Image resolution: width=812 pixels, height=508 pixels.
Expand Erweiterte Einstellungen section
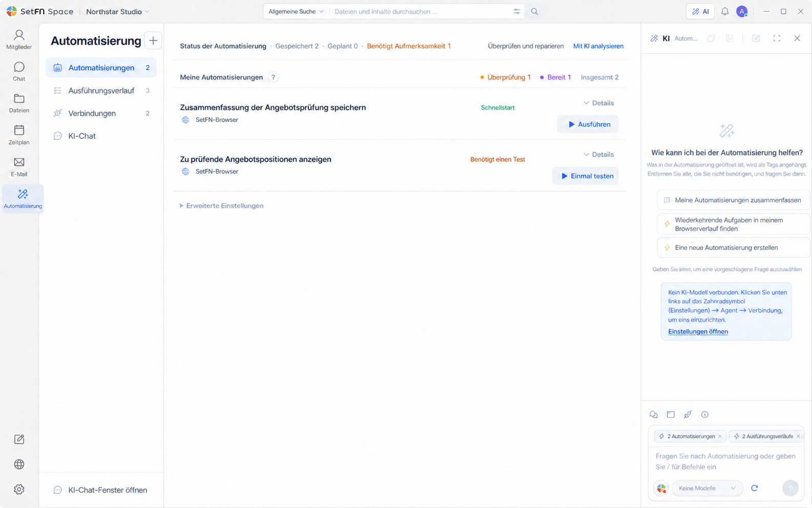221,206
